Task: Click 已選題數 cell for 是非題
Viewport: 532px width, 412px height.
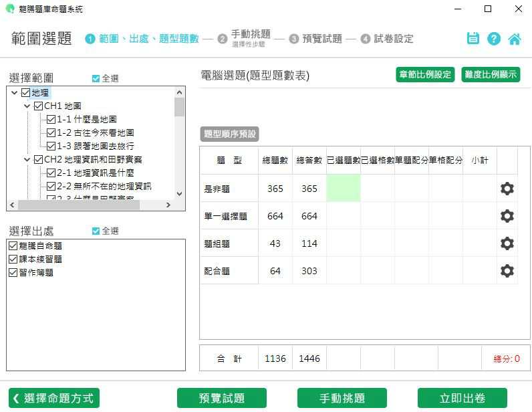Action: (344, 189)
